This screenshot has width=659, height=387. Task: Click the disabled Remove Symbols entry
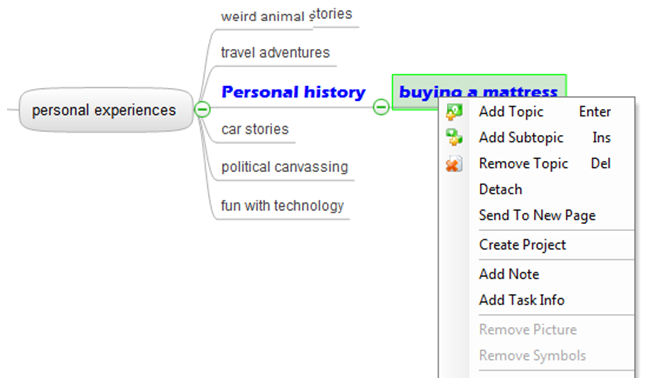point(537,355)
